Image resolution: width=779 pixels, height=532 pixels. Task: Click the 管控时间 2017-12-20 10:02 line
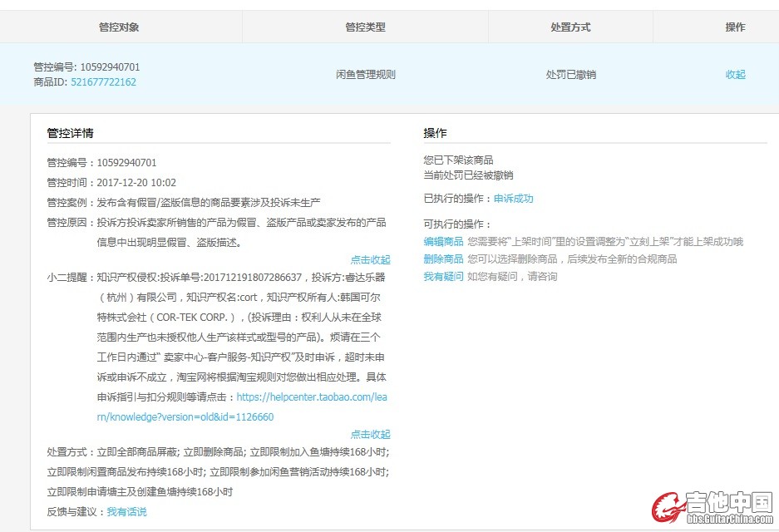tap(111, 182)
